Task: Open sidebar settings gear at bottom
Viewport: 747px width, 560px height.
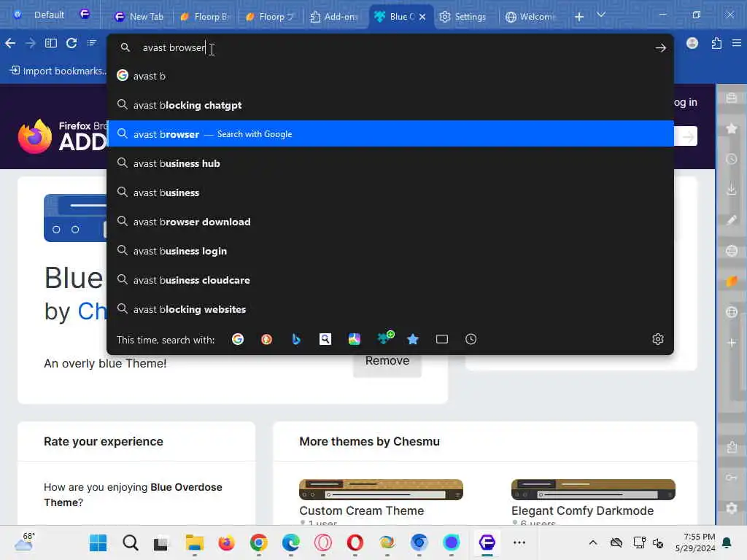Action: (732, 508)
